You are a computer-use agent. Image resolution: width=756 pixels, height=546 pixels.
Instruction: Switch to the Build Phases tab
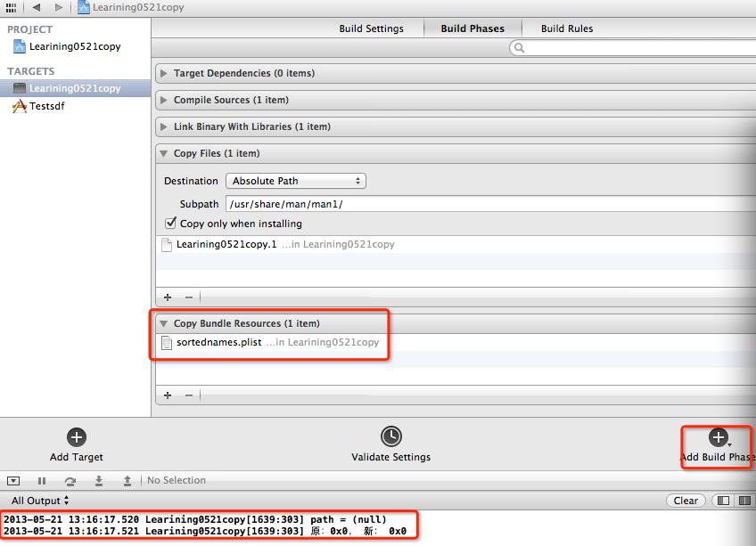472,29
